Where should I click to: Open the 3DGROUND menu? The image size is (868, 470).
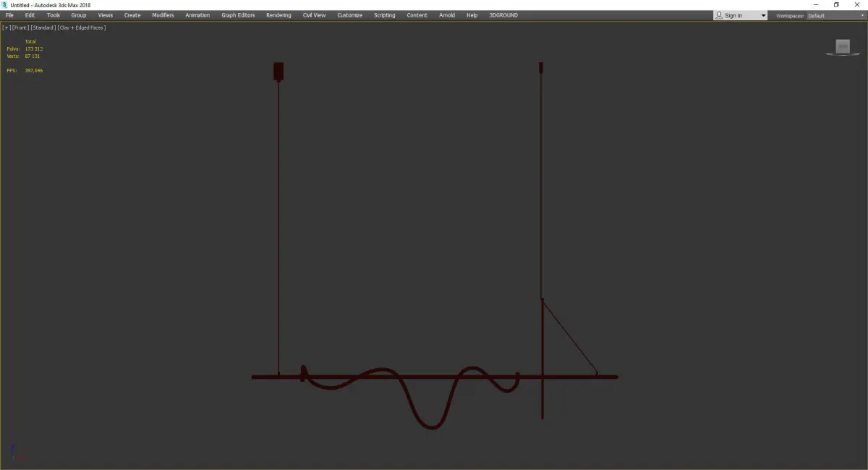click(503, 15)
